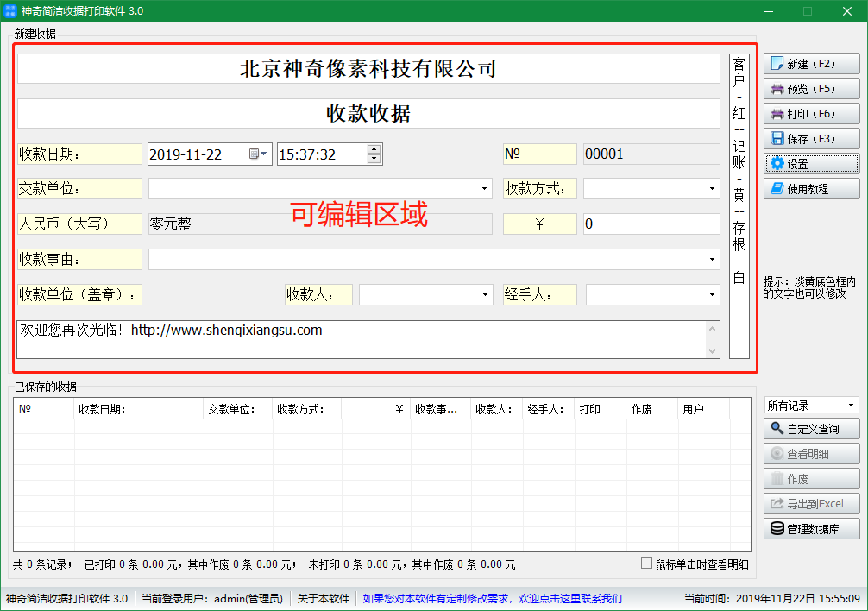Open the 收款方式 payment method dropdown
The height and width of the screenshot is (611, 868).
[713, 189]
